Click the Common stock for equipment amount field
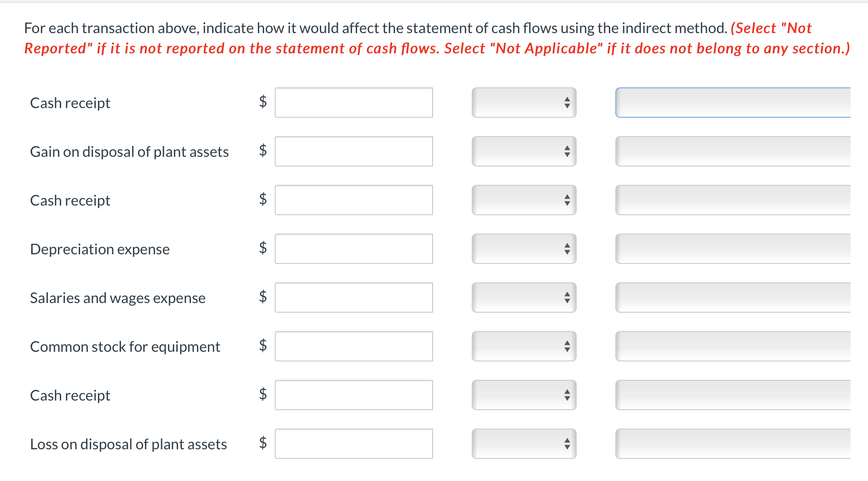The image size is (868, 481). (x=353, y=346)
